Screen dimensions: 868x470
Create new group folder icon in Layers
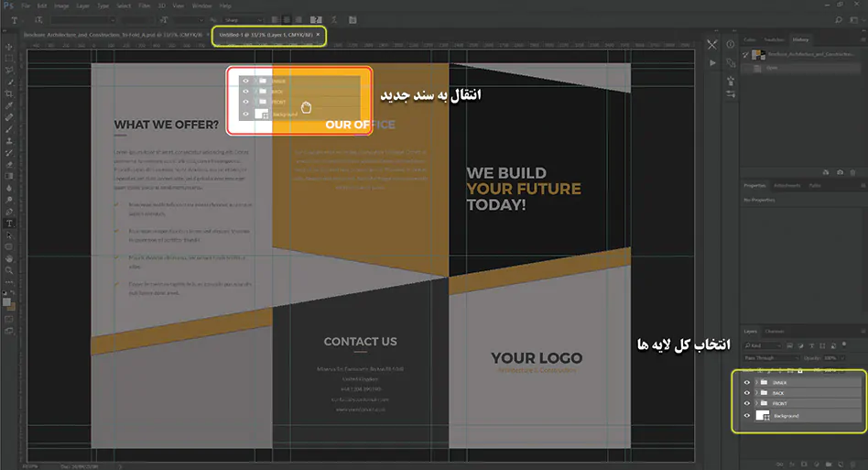(829, 464)
